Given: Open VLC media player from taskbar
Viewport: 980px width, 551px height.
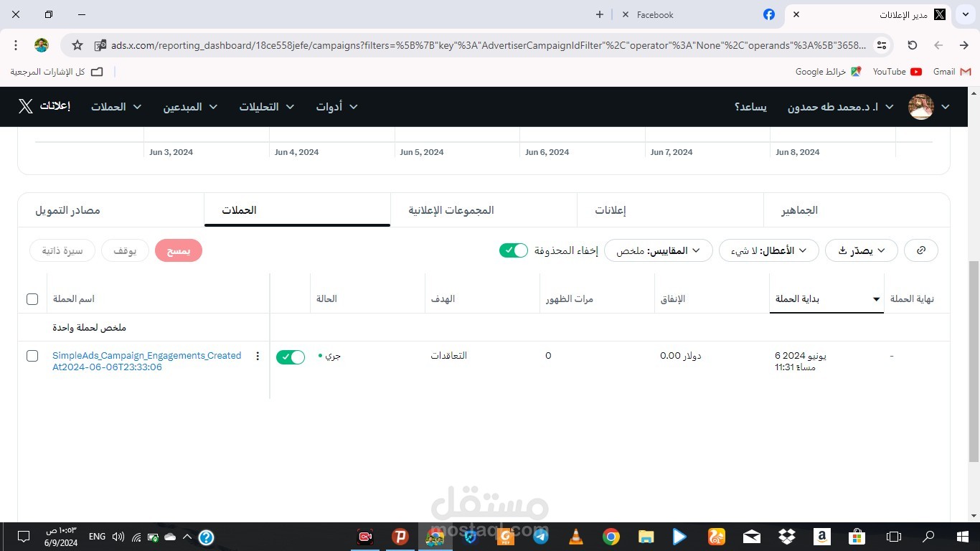Looking at the screenshot, I should point(576,537).
